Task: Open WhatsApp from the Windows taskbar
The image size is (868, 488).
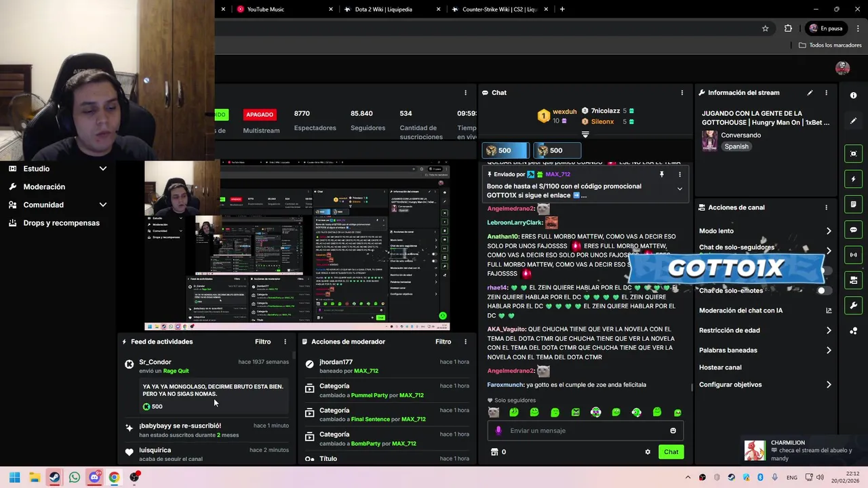Action: [x=75, y=477]
